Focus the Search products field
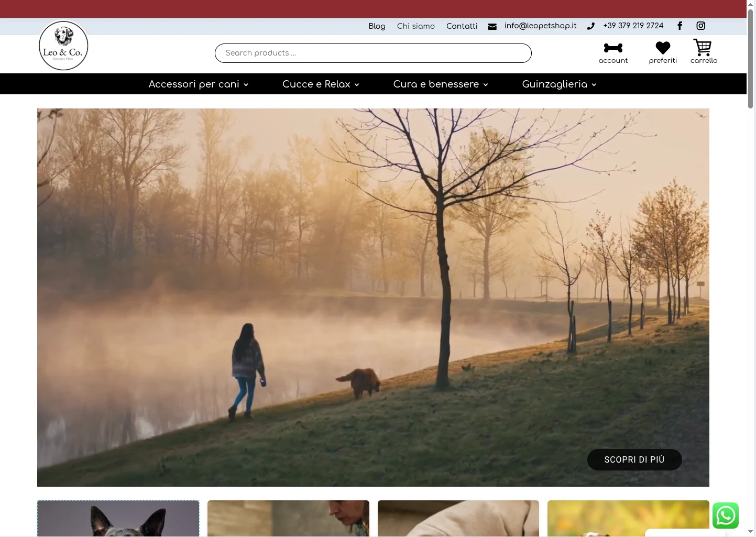Image resolution: width=756 pixels, height=537 pixels. click(372, 53)
